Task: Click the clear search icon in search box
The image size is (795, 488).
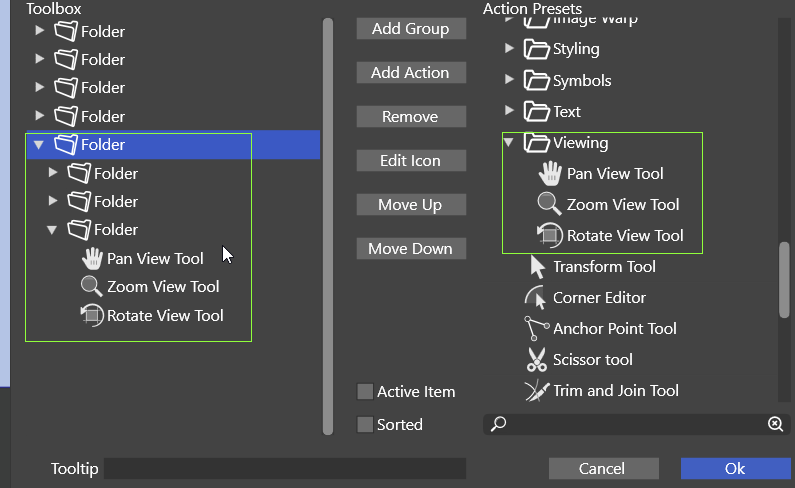Action: 775,424
